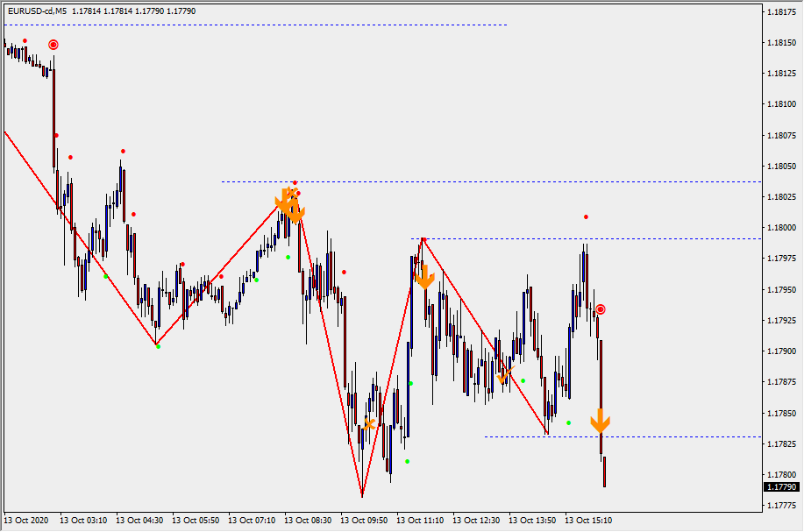
Task: Click the 13 Oct 2020 date label
Action: [x=26, y=521]
